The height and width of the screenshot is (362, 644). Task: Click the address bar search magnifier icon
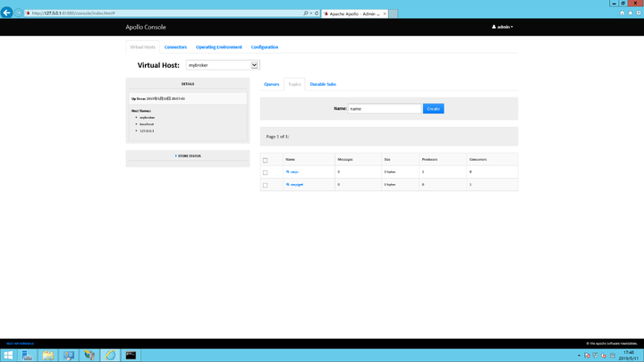(306, 13)
